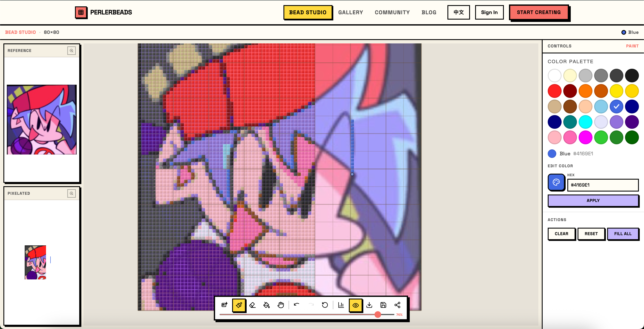Pick the sky blue palette swatch

pyautogui.click(x=601, y=107)
